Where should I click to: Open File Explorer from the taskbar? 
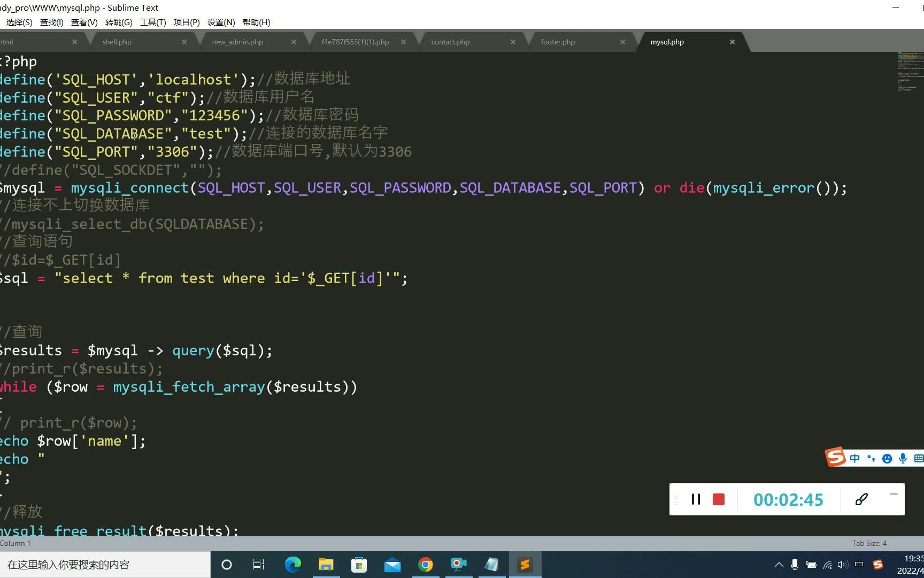click(x=326, y=565)
